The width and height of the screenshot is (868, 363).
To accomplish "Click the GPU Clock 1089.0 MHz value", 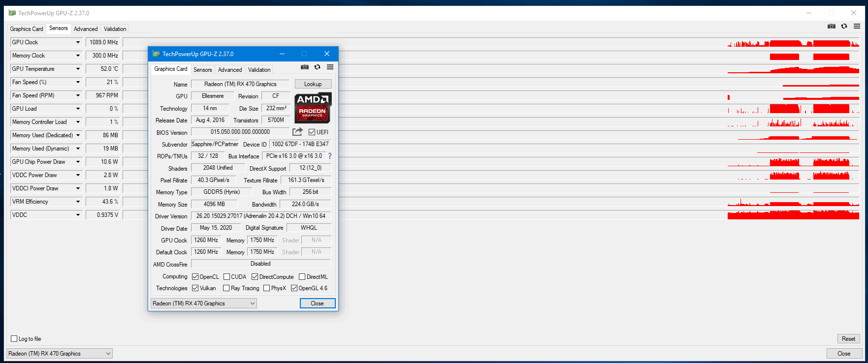I will pyautogui.click(x=103, y=42).
